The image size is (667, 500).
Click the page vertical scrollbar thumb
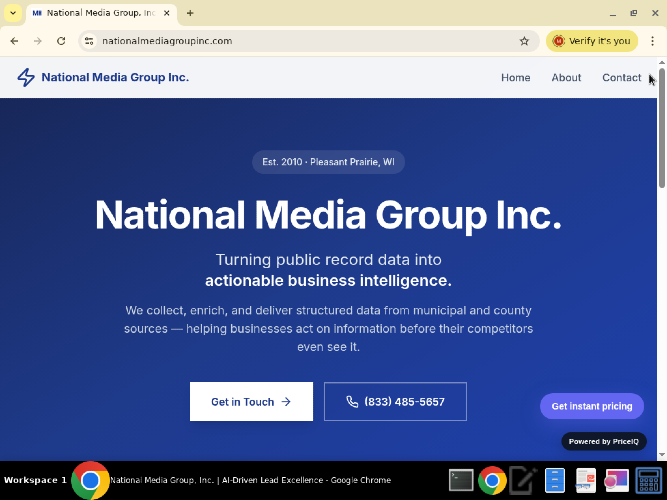tap(662, 127)
